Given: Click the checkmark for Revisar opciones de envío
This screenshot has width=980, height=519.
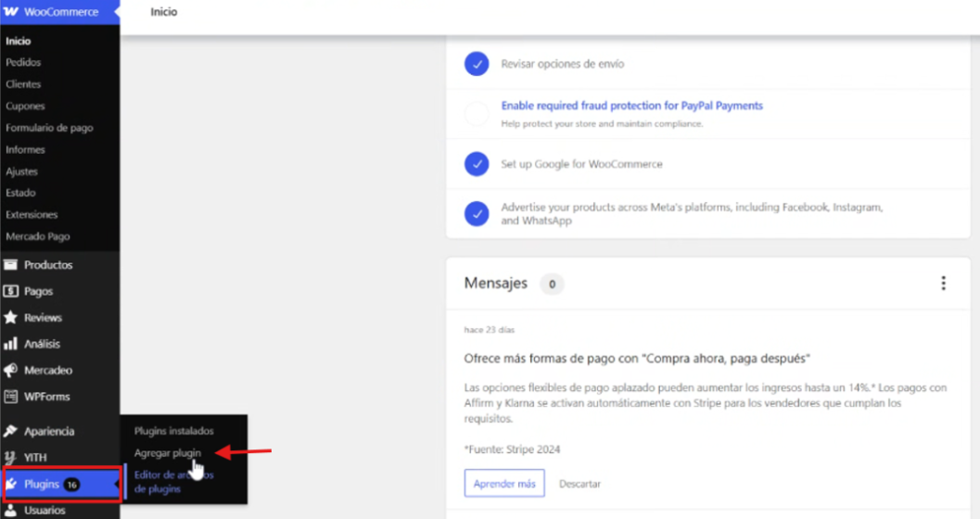Looking at the screenshot, I should click(477, 64).
